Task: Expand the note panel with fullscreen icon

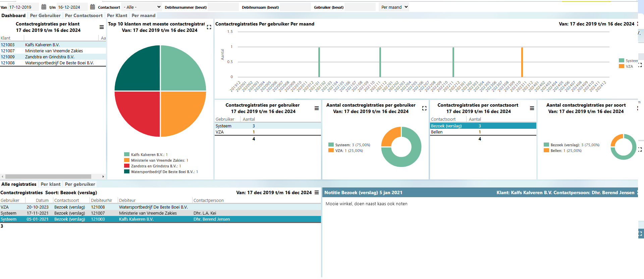Action: [x=640, y=233]
